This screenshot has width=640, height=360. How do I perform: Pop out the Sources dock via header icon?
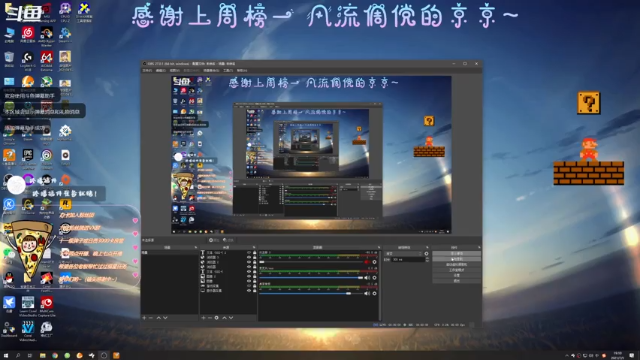254,247
